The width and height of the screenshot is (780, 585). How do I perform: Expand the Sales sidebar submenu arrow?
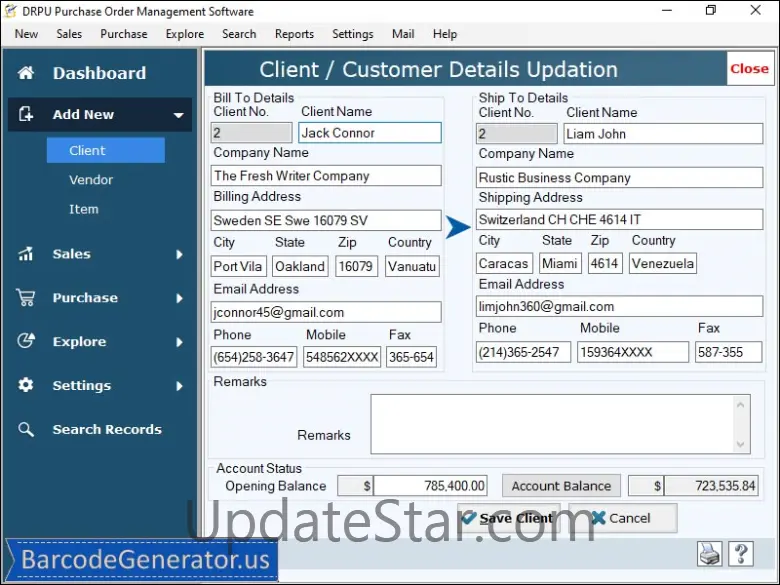coord(180,255)
